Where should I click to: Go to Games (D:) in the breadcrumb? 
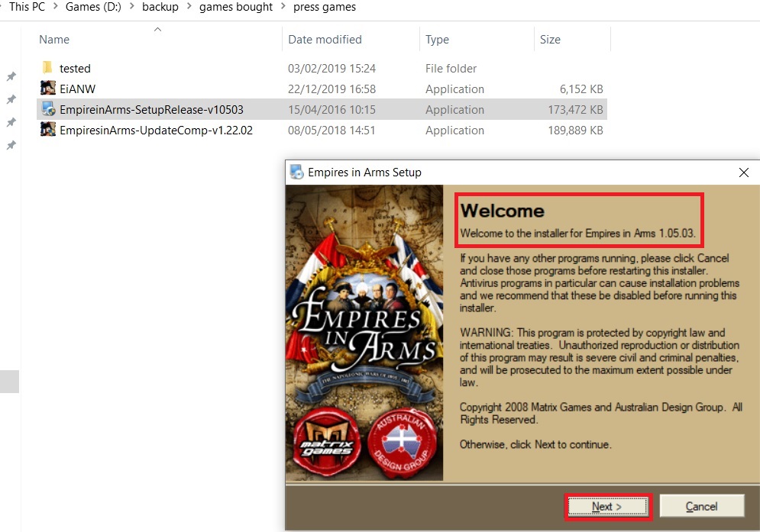(93, 7)
